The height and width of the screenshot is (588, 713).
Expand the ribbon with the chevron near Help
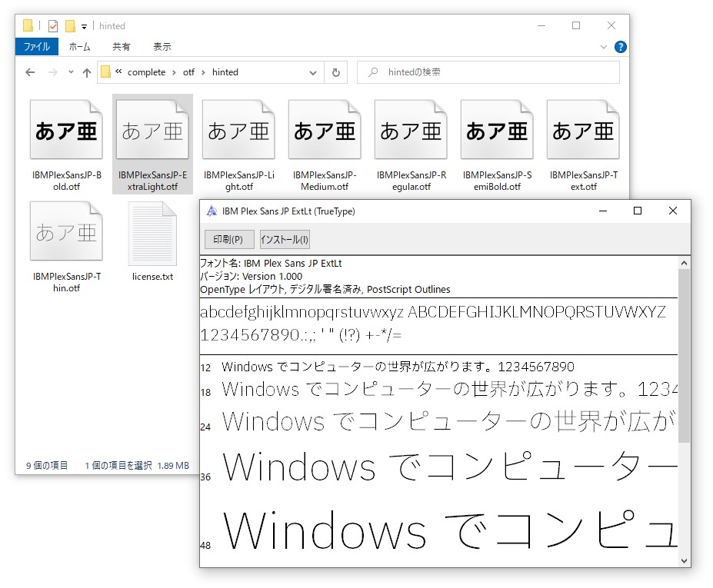click(604, 46)
